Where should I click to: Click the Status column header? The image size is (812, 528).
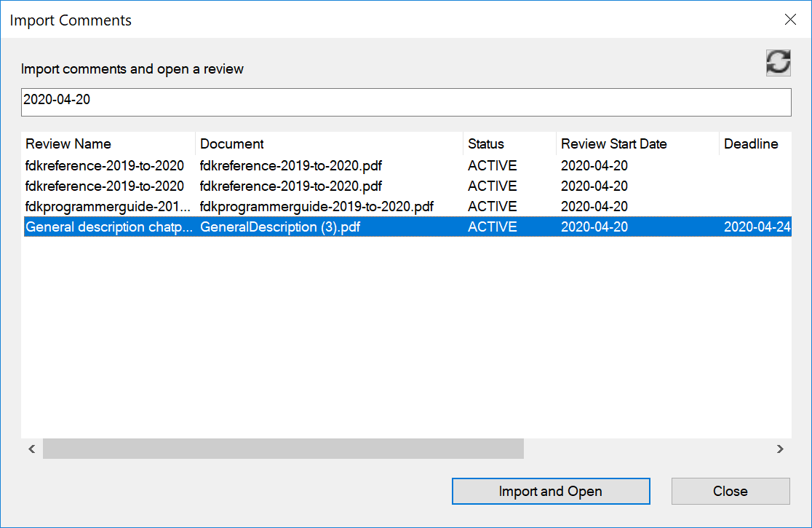(x=509, y=144)
